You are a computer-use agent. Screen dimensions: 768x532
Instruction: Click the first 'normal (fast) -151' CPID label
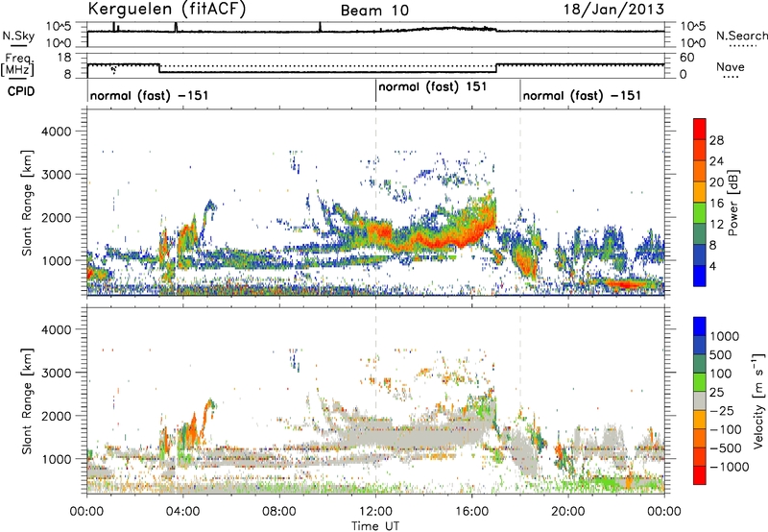tap(150, 95)
